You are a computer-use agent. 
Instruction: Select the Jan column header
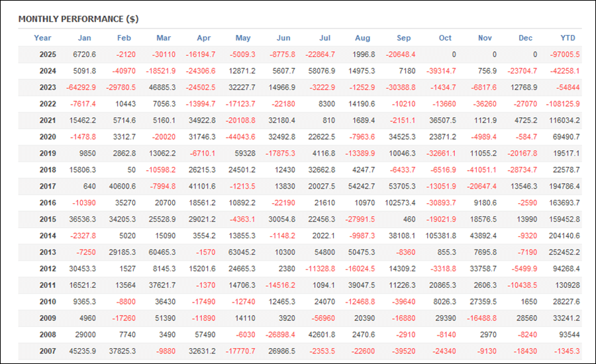click(84, 38)
